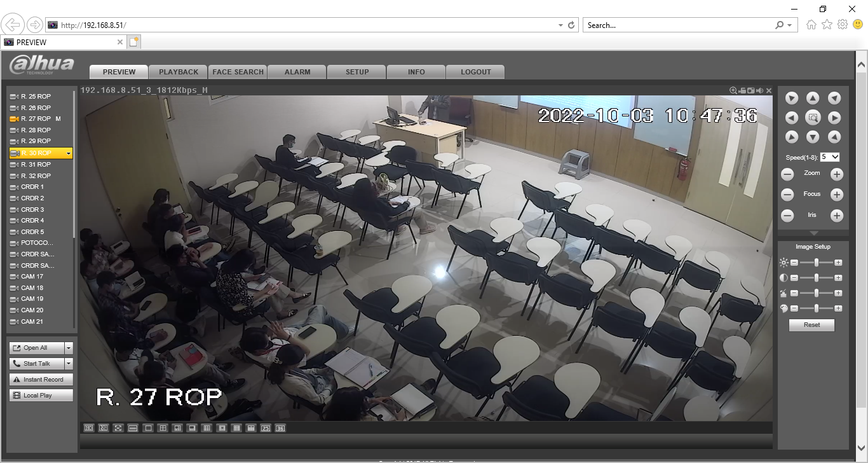Open the SETUP tab
The width and height of the screenshot is (868, 463).
pos(357,72)
